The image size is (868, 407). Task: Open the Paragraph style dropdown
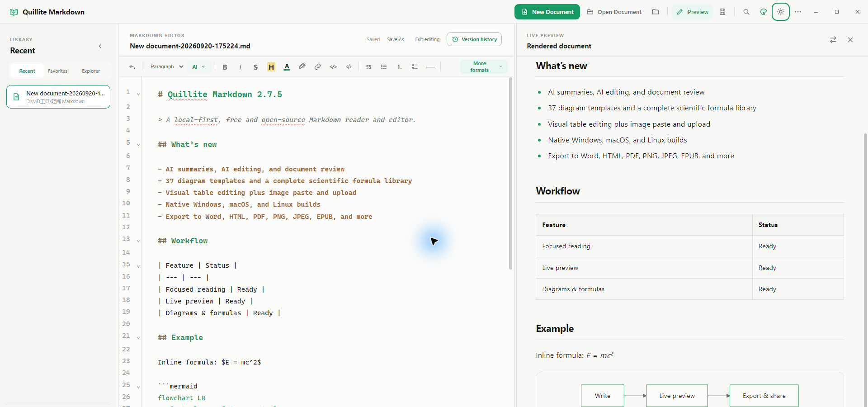pyautogui.click(x=166, y=67)
